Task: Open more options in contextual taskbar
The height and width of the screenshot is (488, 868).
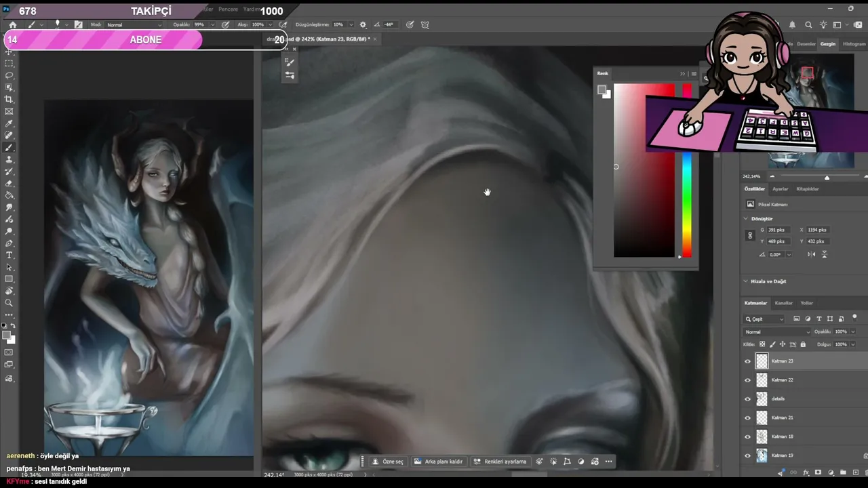Action: pyautogui.click(x=608, y=462)
